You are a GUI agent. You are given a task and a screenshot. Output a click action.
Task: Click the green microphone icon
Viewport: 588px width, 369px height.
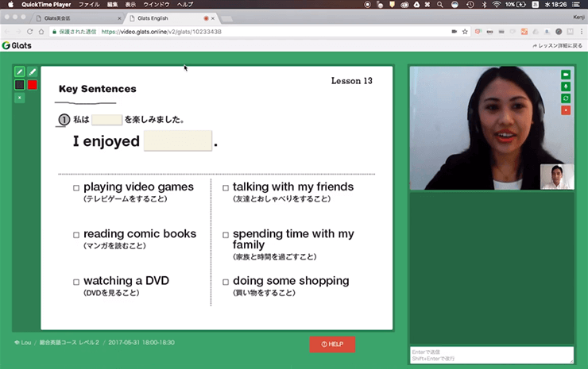(x=566, y=86)
